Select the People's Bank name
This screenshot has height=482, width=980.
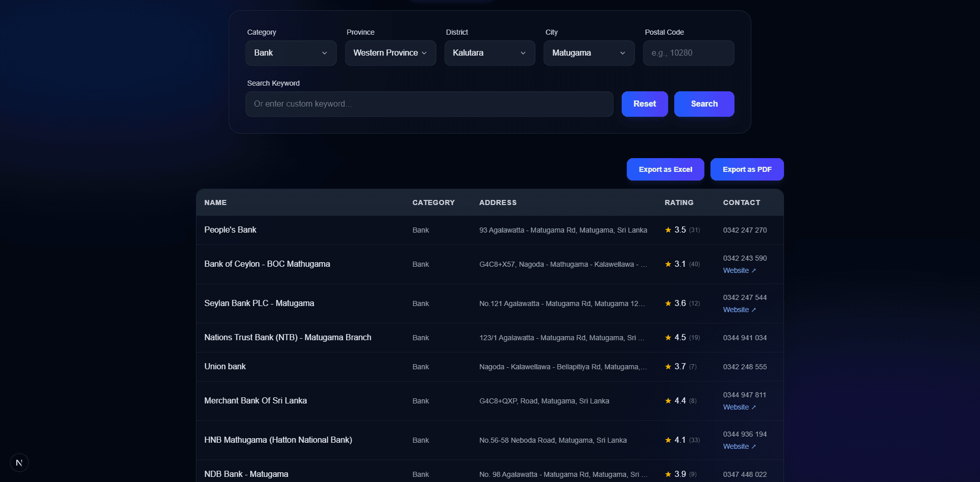tap(230, 230)
